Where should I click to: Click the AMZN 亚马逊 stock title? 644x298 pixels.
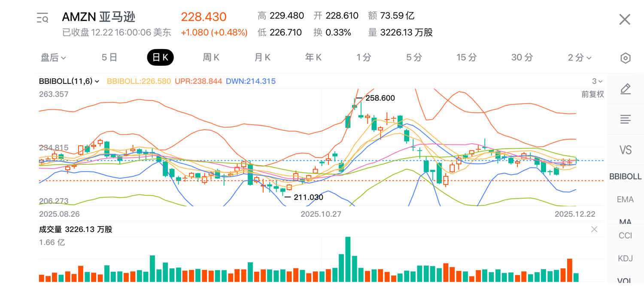(99, 17)
